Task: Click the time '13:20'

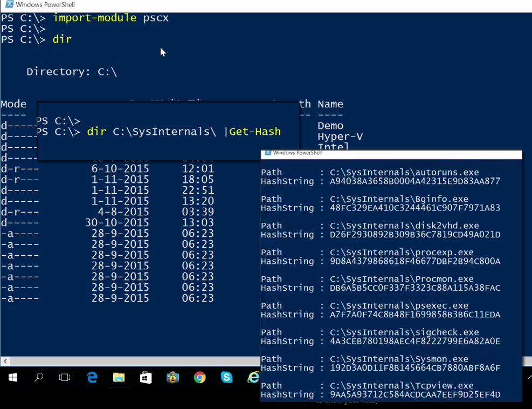Action: coord(198,201)
